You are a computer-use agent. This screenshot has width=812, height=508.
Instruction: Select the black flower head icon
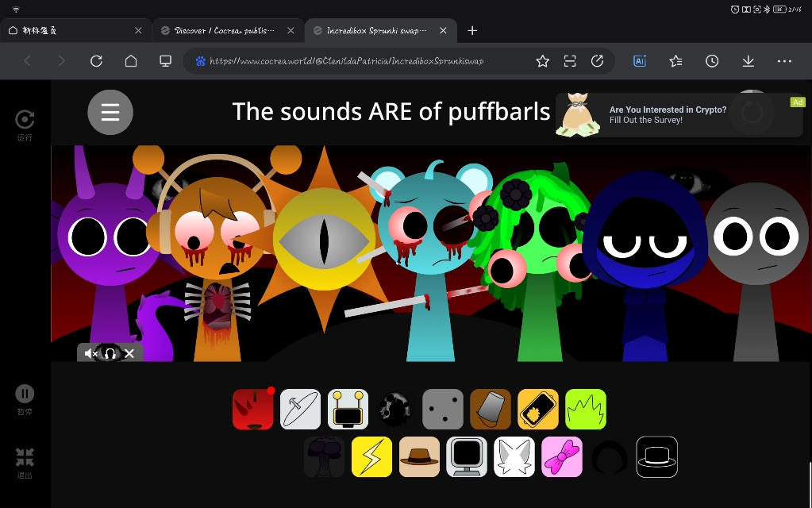395,409
